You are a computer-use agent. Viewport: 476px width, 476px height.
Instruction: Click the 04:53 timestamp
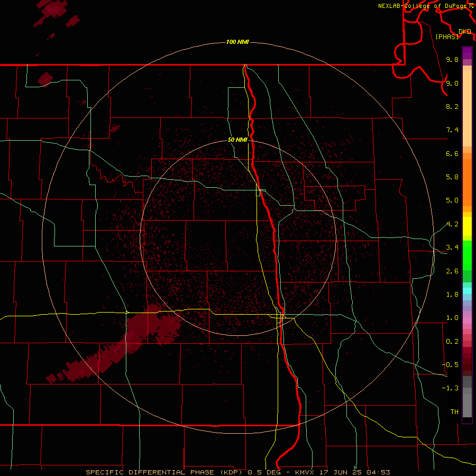tap(378, 472)
